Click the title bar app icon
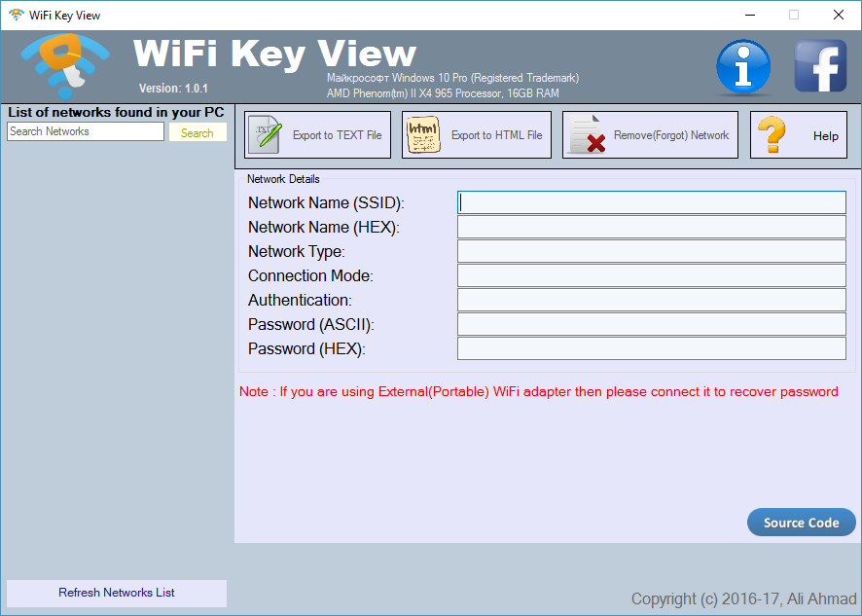Image resolution: width=862 pixels, height=616 pixels. tap(16, 15)
